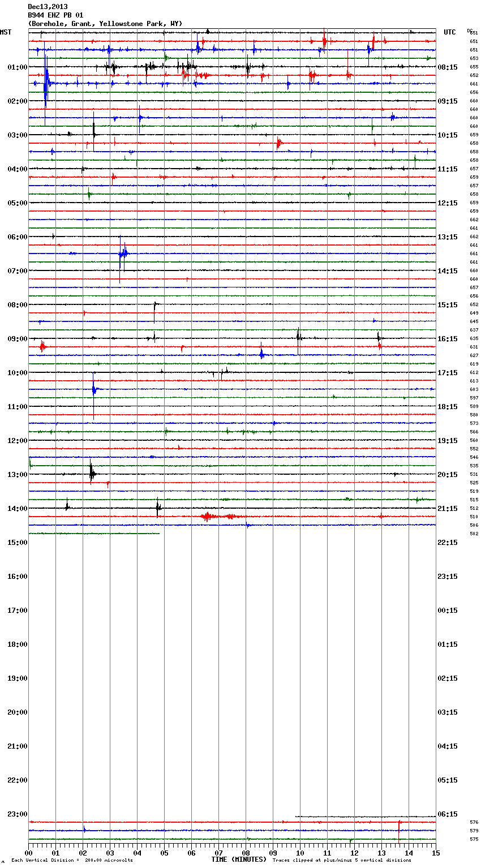Select the 15:00 MST time label

click(17, 543)
